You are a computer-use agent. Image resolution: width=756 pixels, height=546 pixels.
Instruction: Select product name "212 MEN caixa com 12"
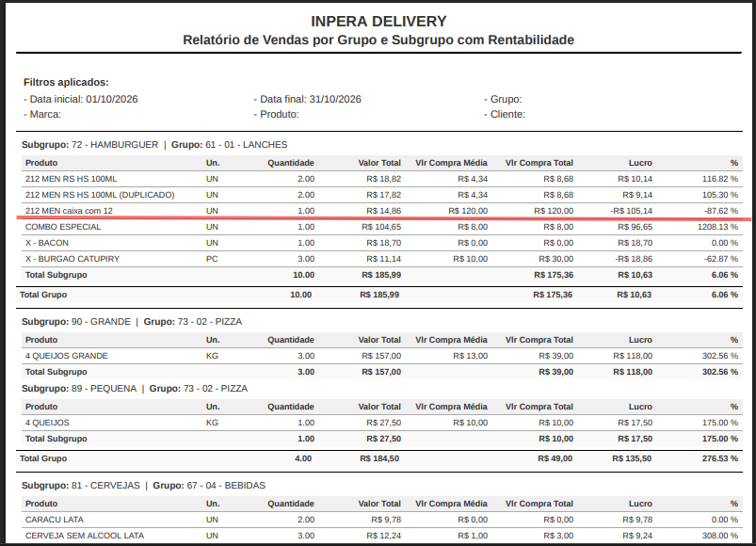pyautogui.click(x=69, y=211)
